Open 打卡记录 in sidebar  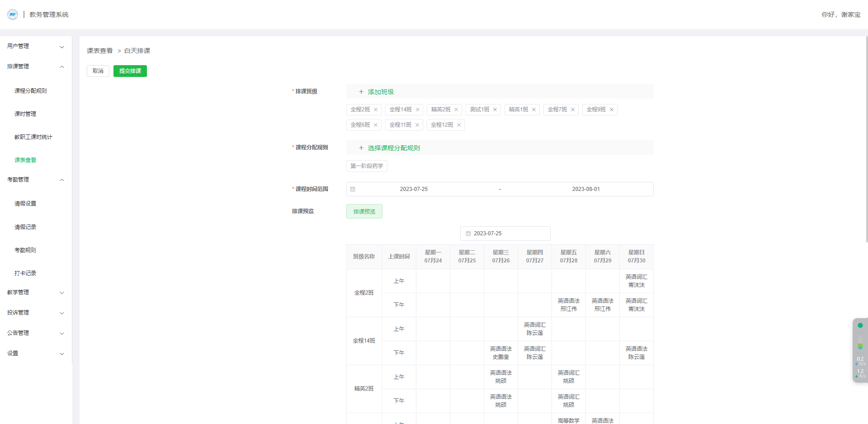[25, 273]
